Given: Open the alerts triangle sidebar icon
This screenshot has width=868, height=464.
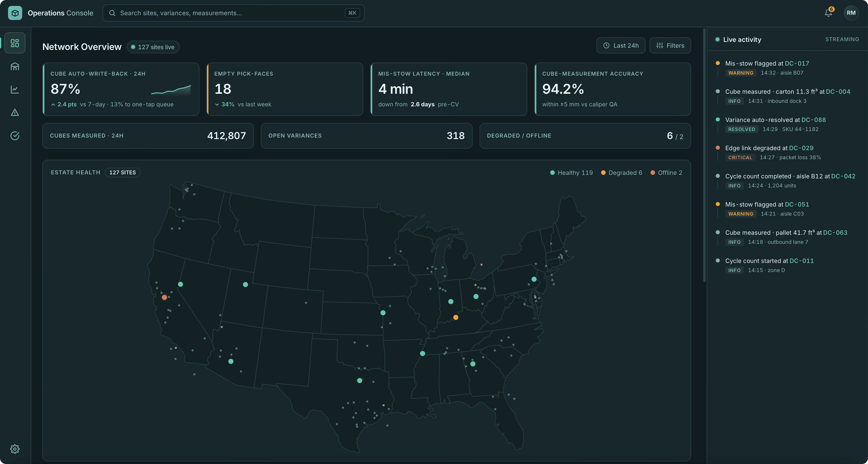Looking at the screenshot, I should point(15,112).
